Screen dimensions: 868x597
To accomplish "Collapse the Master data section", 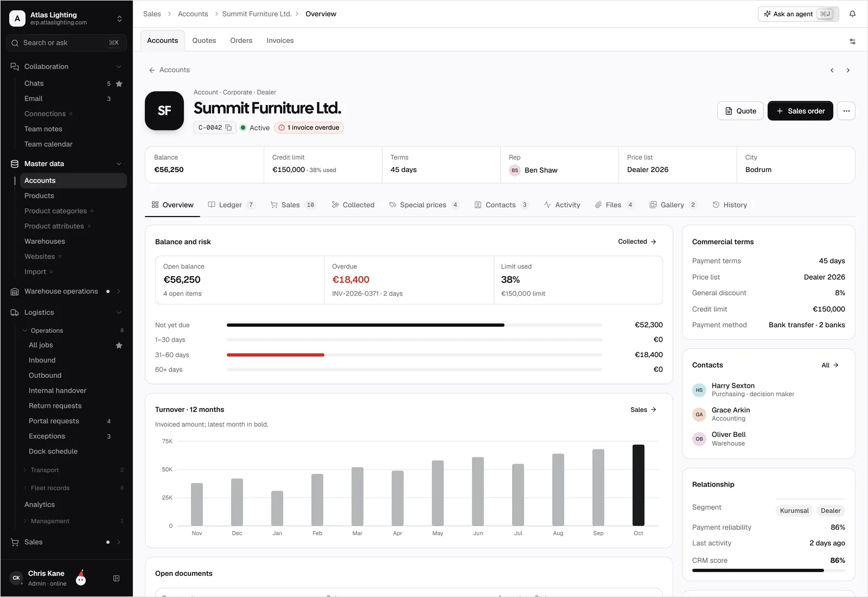I will point(119,164).
